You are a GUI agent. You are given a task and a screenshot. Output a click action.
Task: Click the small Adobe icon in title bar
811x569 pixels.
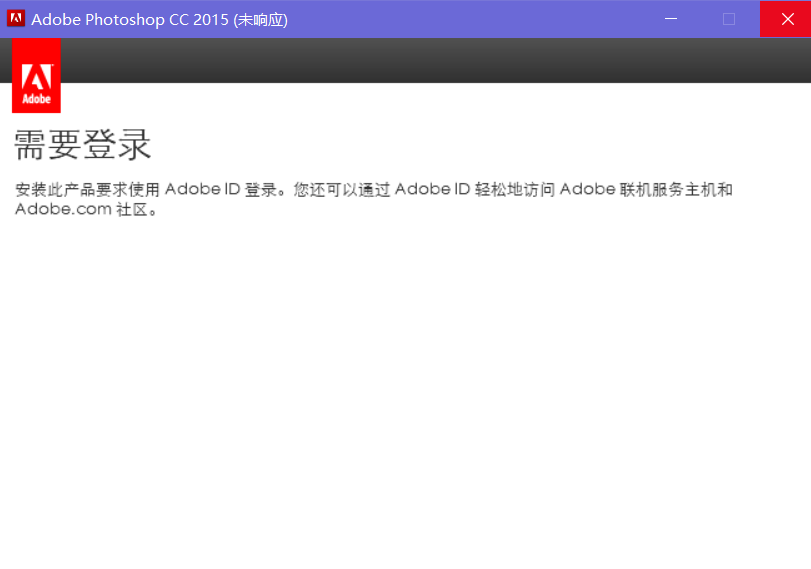(x=16, y=18)
